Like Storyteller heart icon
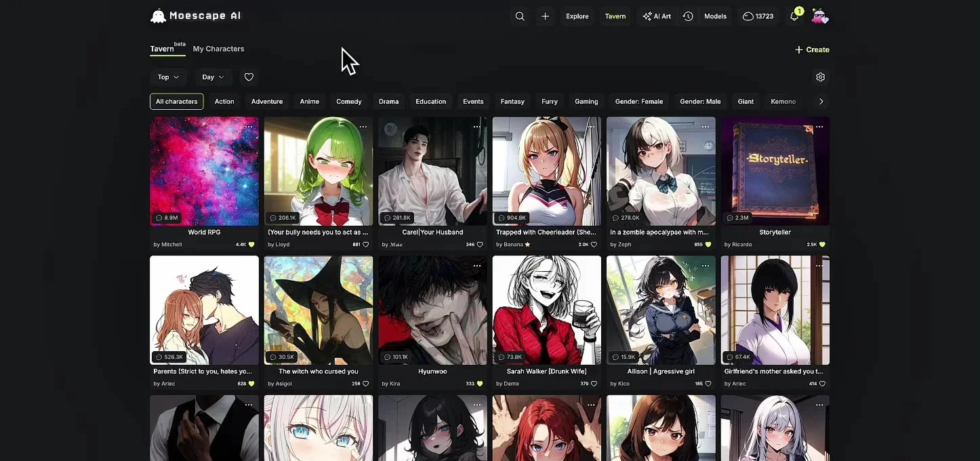 pyautogui.click(x=822, y=245)
